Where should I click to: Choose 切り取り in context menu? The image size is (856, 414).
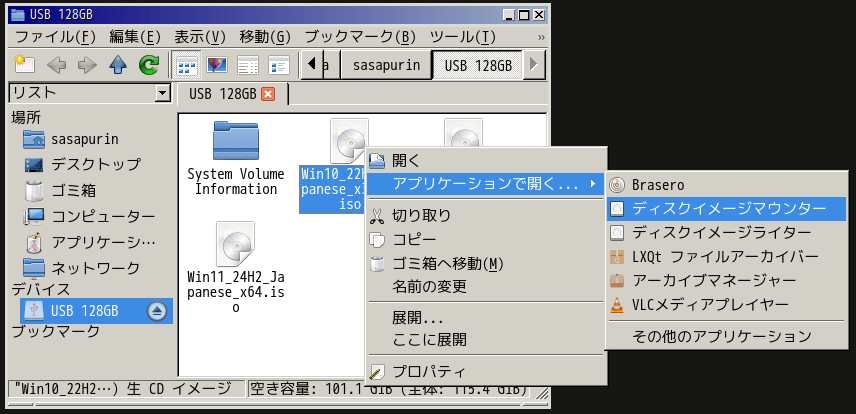[486, 216]
